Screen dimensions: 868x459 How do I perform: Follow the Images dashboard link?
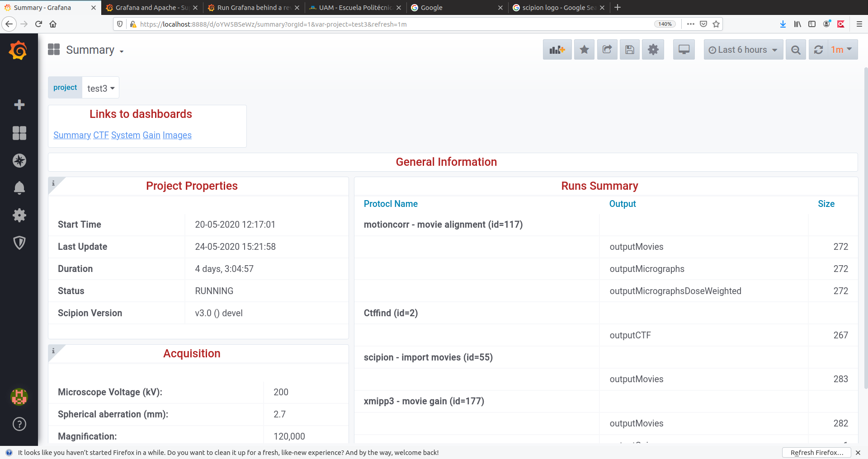point(177,135)
